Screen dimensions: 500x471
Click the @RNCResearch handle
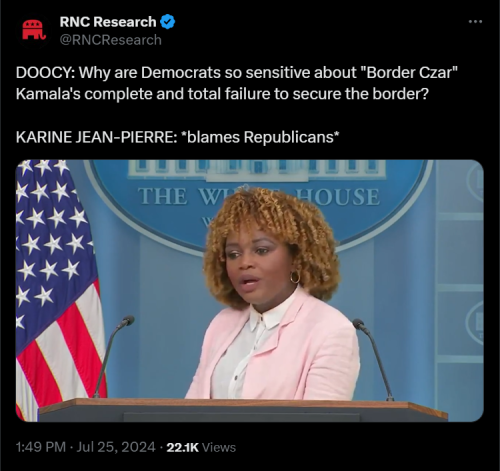tap(111, 40)
